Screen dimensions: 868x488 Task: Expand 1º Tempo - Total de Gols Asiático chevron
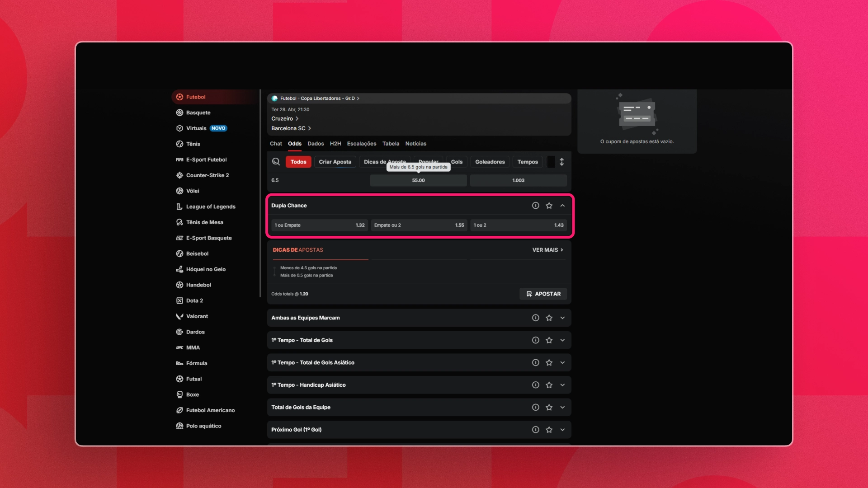tap(563, 363)
